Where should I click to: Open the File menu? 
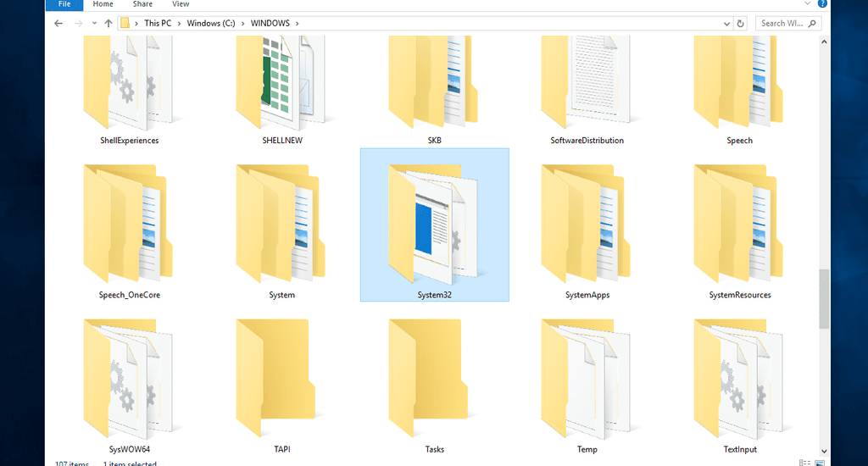(x=64, y=4)
